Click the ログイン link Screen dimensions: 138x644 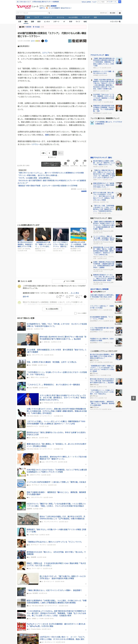42,8
